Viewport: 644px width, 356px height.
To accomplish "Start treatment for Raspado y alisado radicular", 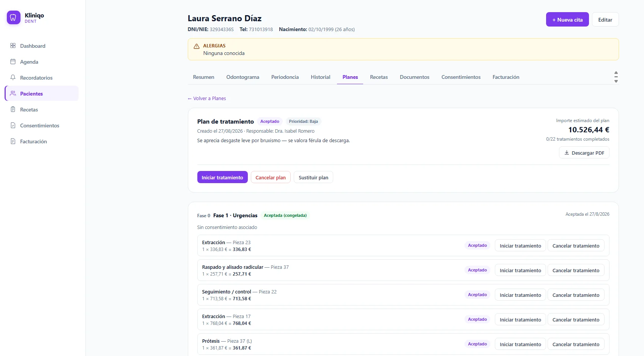I will tap(520, 270).
